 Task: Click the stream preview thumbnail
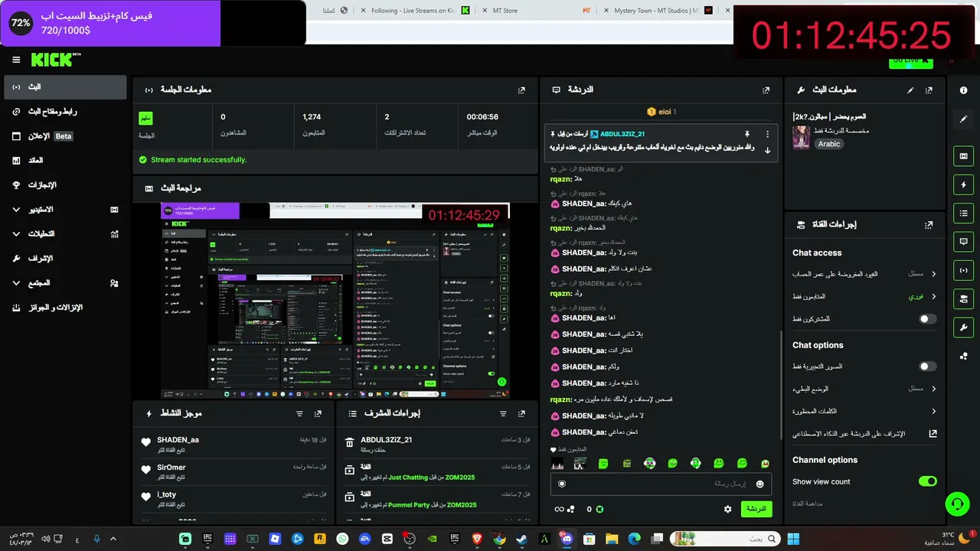tap(335, 301)
